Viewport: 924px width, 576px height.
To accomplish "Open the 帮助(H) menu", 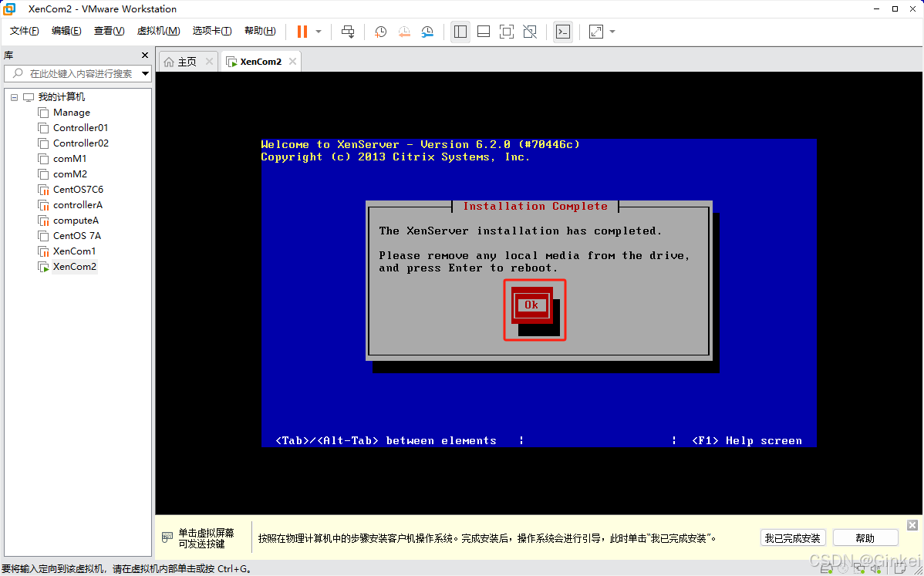I will coord(260,31).
